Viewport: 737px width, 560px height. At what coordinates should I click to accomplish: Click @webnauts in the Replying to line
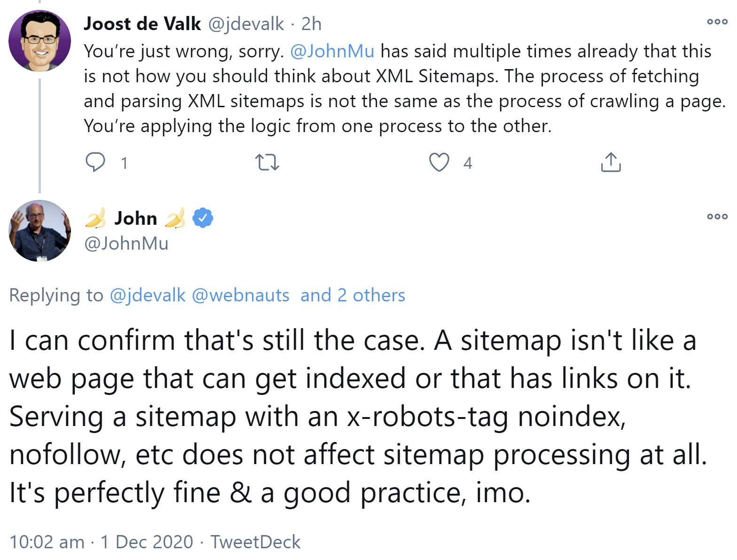(x=241, y=295)
